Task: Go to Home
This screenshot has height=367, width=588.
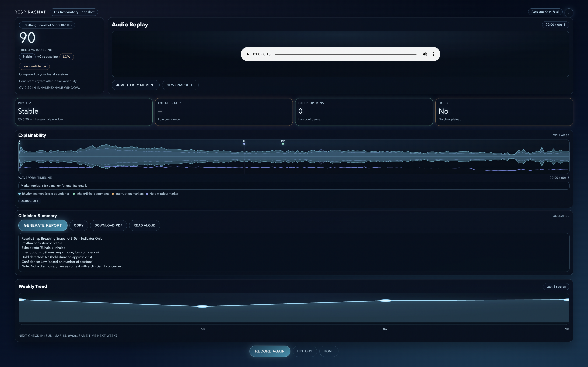Action: click(x=328, y=351)
